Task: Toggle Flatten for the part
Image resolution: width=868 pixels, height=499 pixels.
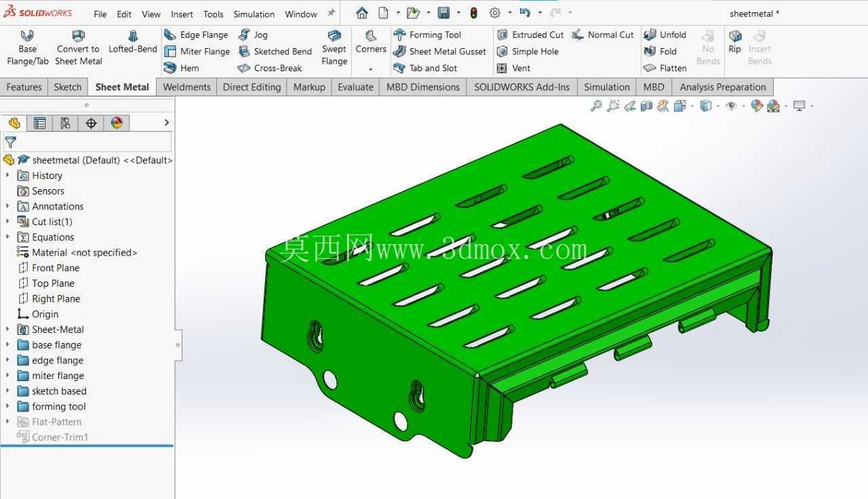Action: (665, 68)
